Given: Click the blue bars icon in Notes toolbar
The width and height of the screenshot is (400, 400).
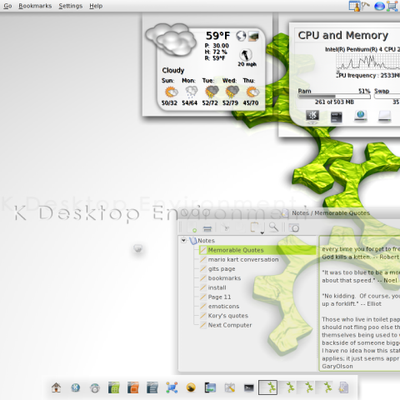Looking at the screenshot, I should pyautogui.click(x=207, y=229).
